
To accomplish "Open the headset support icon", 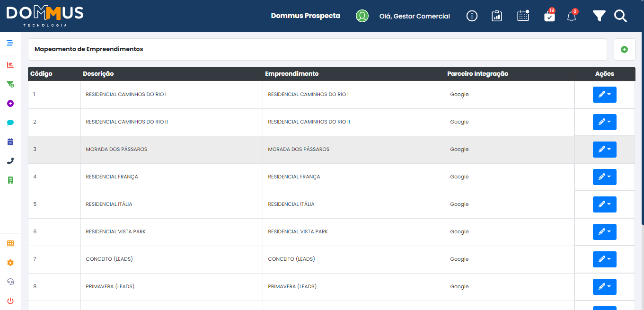I will pos(10,282).
